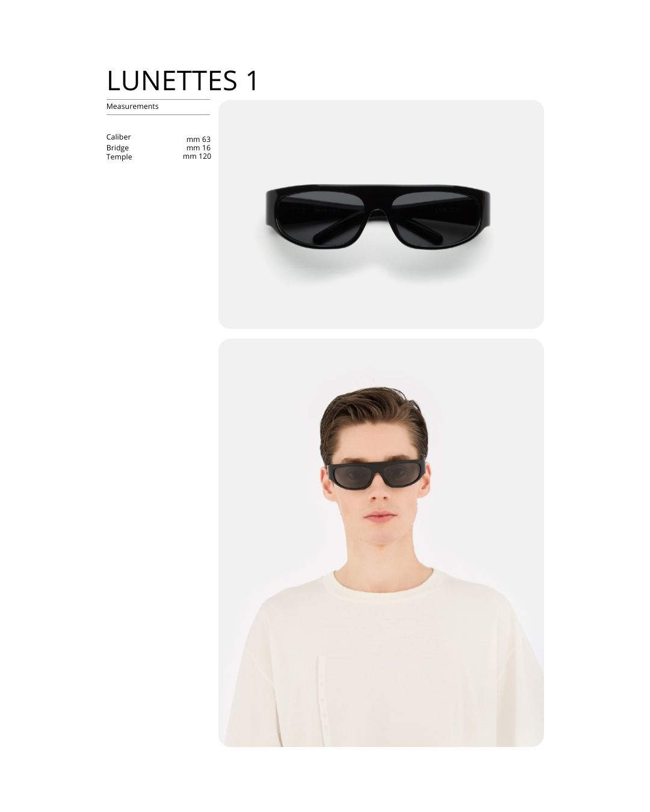Open the black sunglasses product image

(x=381, y=214)
